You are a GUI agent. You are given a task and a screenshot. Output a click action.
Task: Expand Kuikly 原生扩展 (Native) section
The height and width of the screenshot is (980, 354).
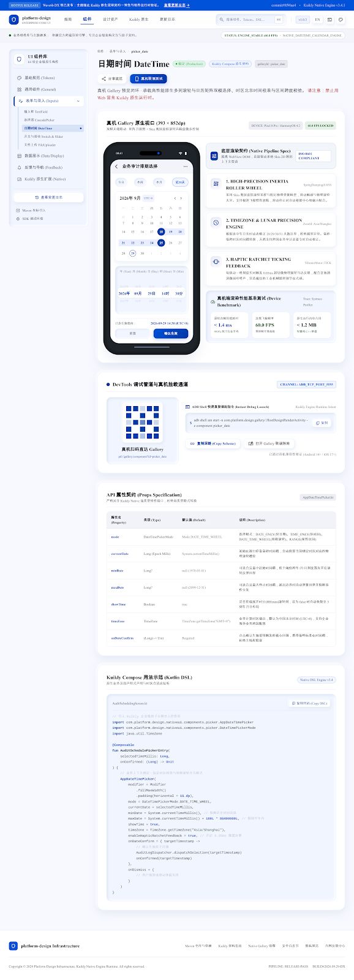click(x=49, y=179)
